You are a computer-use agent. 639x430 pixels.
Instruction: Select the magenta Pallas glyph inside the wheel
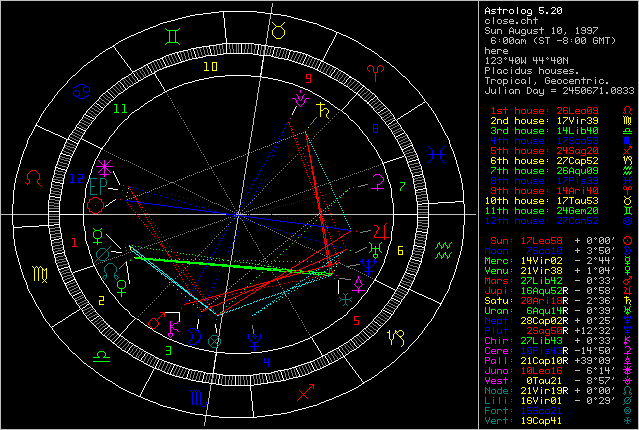point(358,284)
